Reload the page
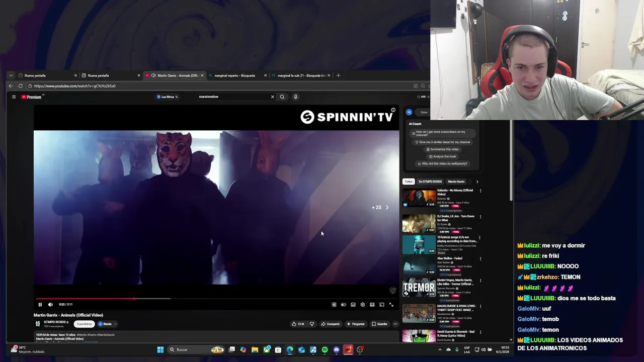Screen dimensions: 644x362 [21, 86]
